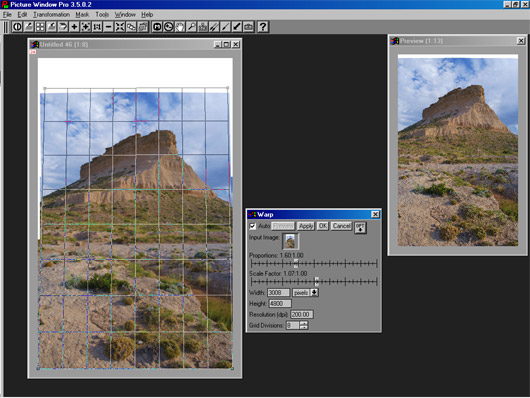Click the thin diagonal line toolbar icon

(225, 27)
